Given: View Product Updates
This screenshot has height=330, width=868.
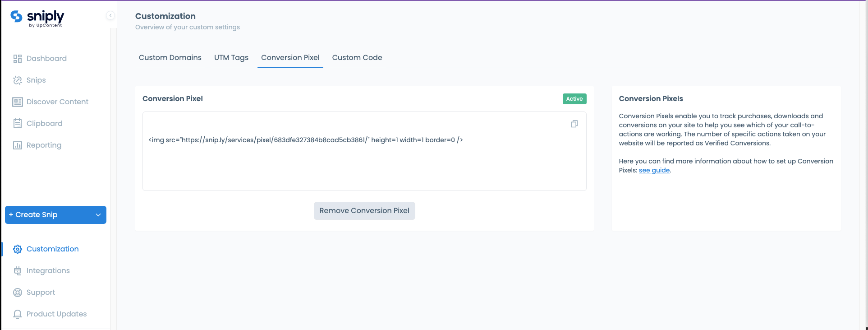Looking at the screenshot, I should pyautogui.click(x=56, y=314).
